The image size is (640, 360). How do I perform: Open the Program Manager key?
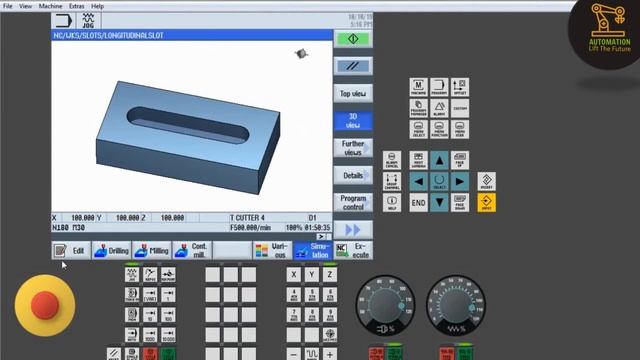point(418,108)
